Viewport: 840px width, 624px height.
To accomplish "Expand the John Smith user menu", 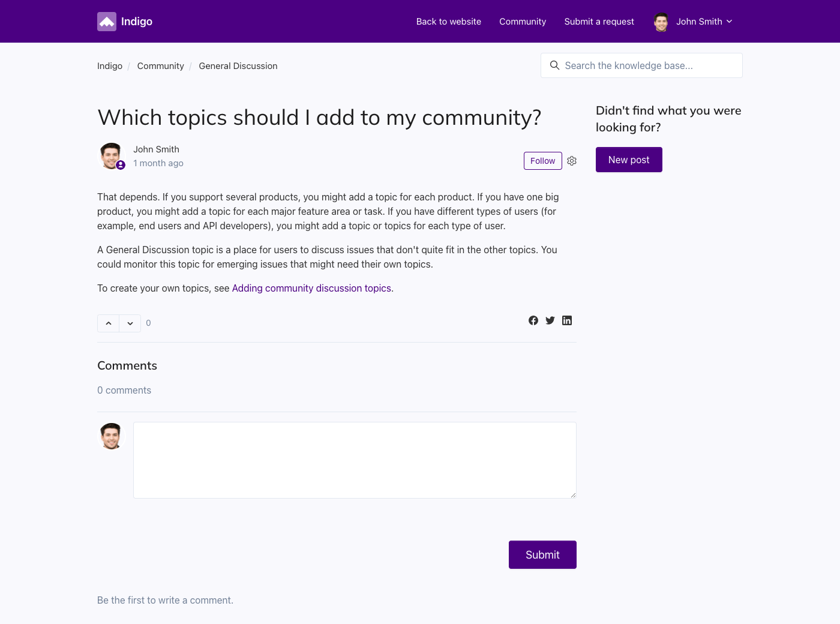I will point(694,22).
